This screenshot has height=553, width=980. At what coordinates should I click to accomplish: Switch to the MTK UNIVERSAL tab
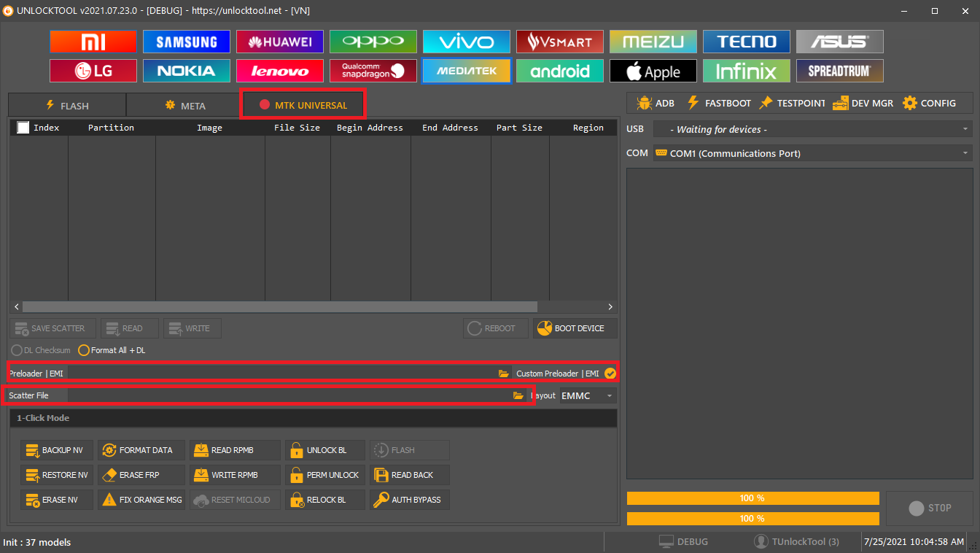(x=303, y=105)
